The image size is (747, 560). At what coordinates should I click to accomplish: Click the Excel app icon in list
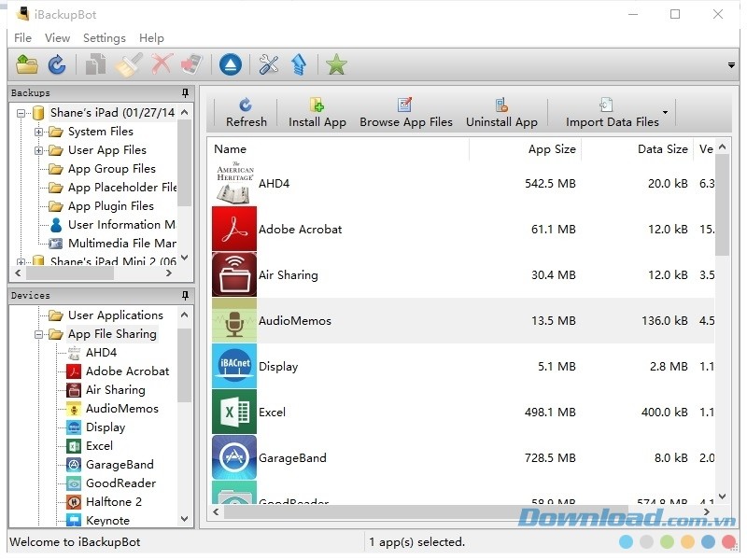(233, 413)
